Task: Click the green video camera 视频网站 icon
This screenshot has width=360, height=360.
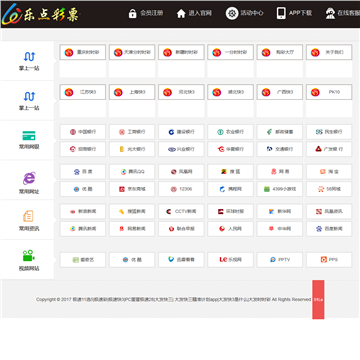Action: [29, 256]
